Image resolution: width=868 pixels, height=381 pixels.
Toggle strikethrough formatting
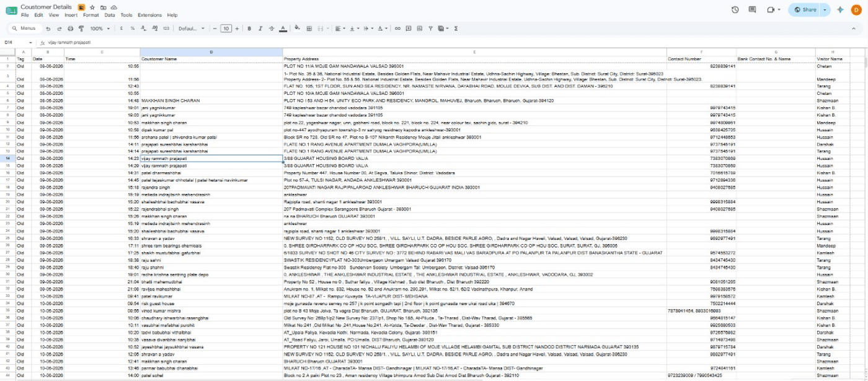pos(272,28)
